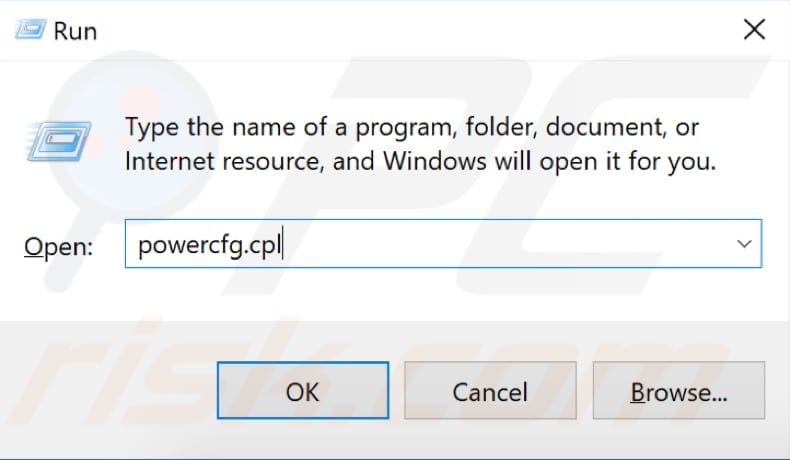The width and height of the screenshot is (790, 460).
Task: Click the "Open:" label
Action: (58, 247)
